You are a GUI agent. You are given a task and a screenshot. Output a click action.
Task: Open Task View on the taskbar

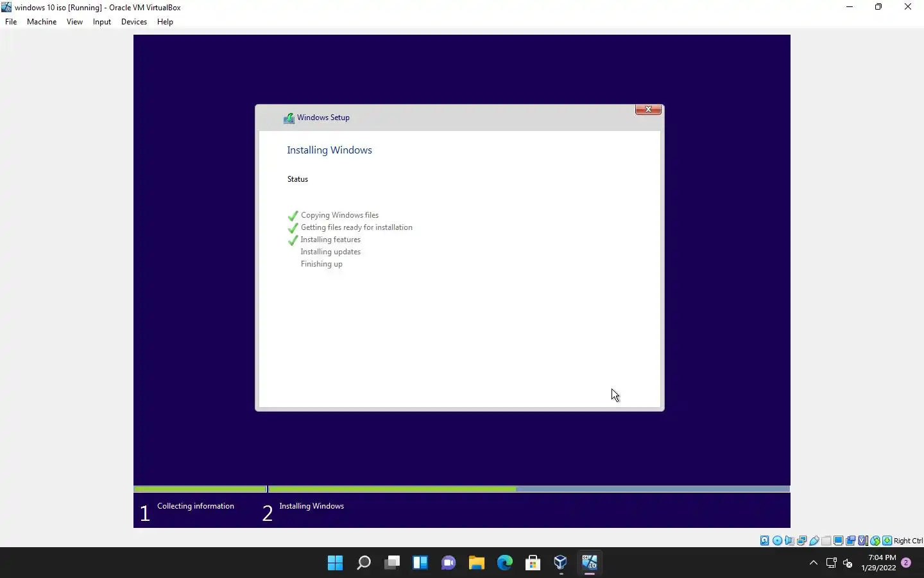point(391,563)
